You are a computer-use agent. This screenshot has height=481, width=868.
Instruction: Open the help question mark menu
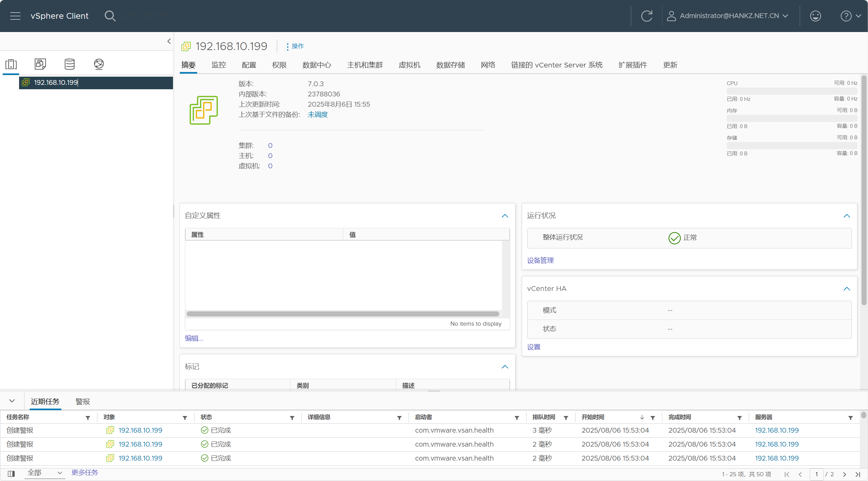point(850,16)
